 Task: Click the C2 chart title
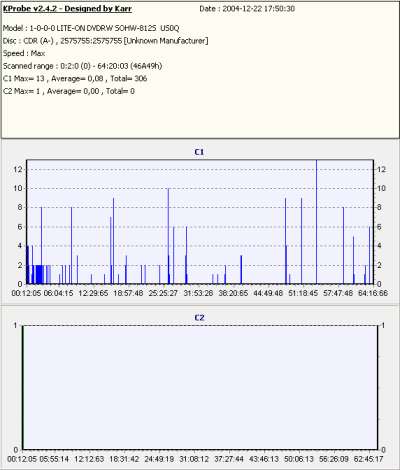point(199,318)
